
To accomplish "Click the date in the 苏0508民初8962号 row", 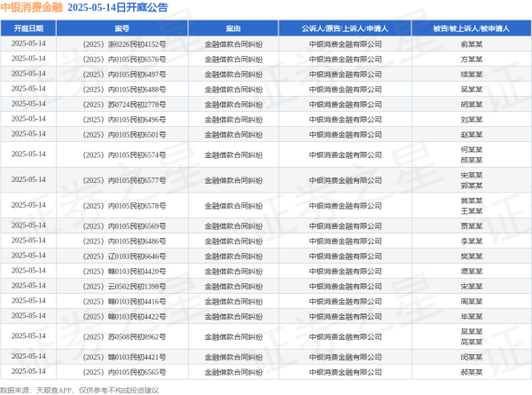I will pyautogui.click(x=28, y=336).
